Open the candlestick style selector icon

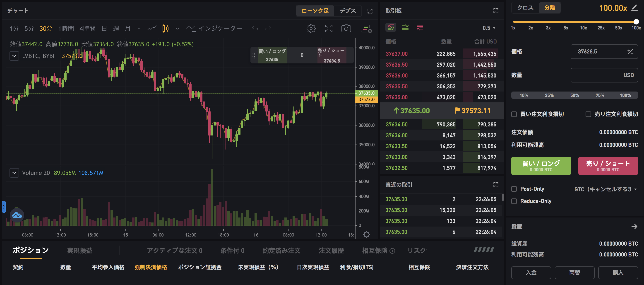click(165, 28)
